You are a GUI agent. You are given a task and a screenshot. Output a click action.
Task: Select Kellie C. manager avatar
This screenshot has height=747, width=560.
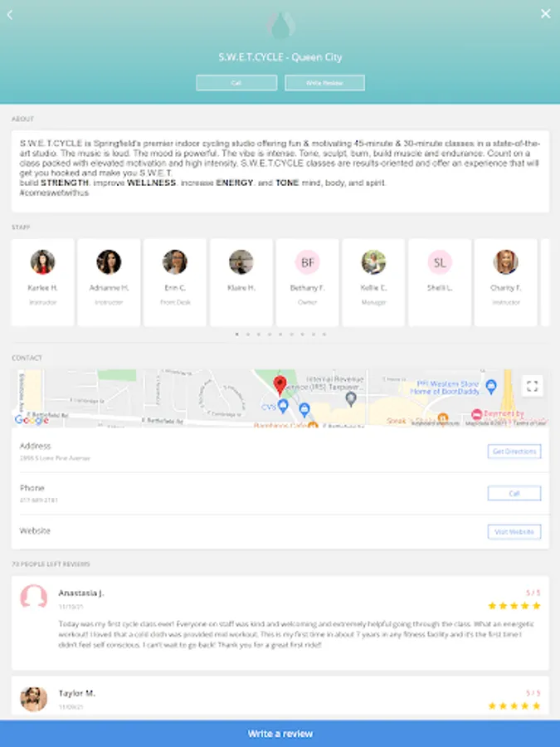(373, 262)
